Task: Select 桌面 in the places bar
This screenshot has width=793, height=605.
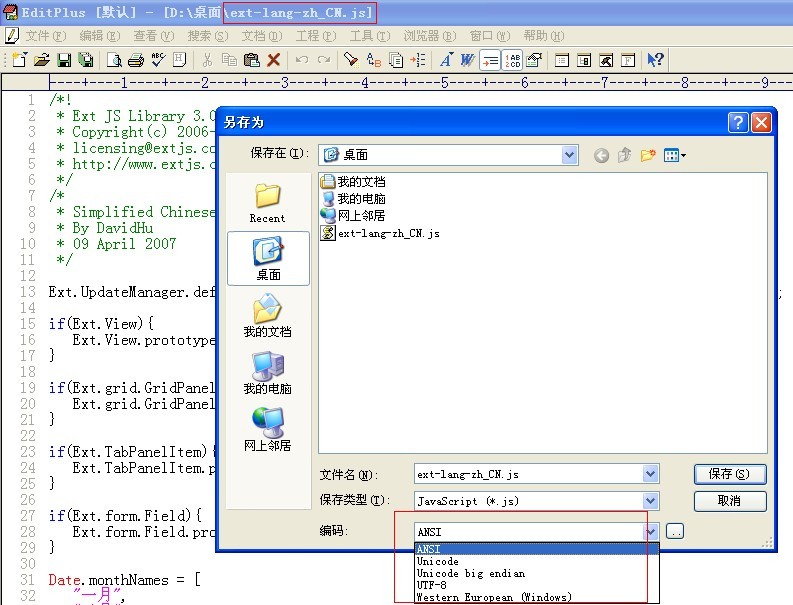Action: coord(269,258)
